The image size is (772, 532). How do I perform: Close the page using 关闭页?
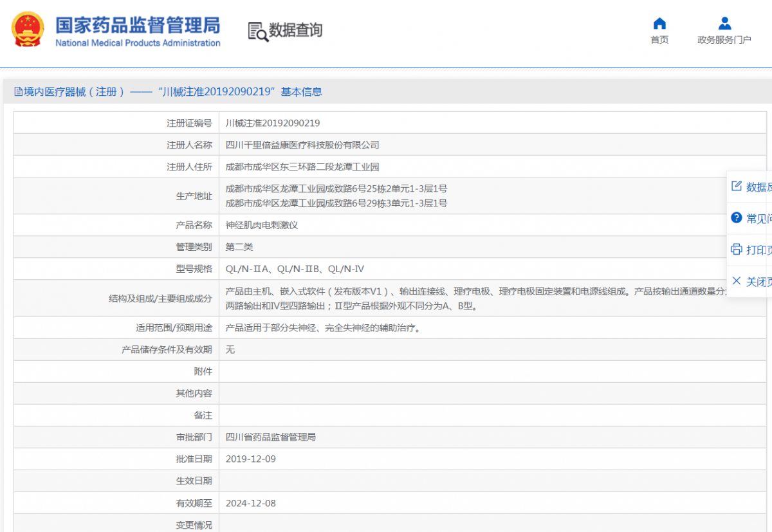pos(756,281)
